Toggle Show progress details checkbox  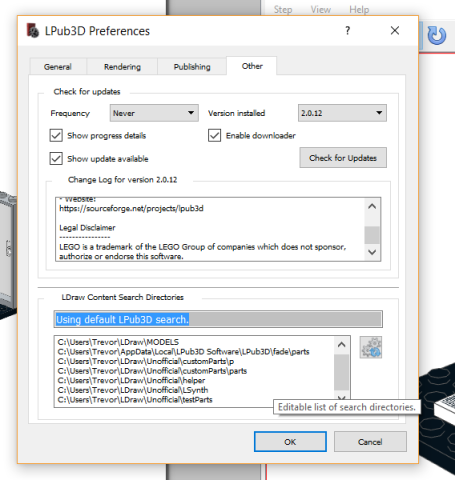click(x=56, y=136)
